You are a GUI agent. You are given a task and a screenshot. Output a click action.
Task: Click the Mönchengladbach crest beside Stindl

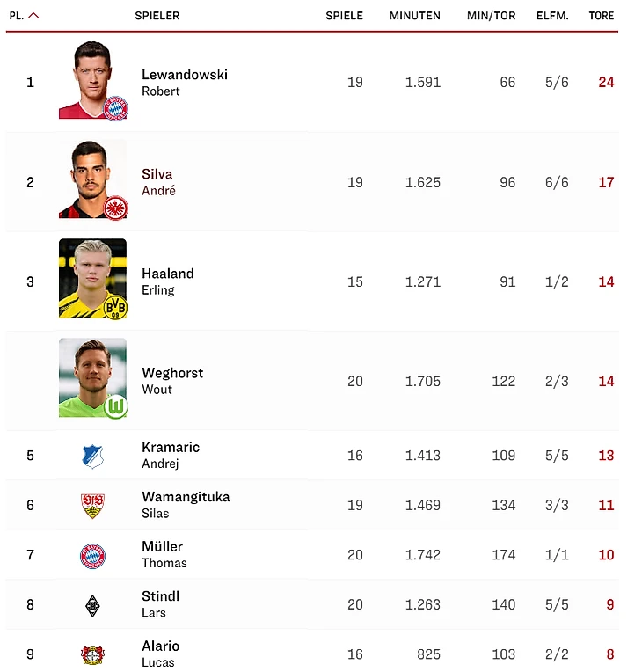pyautogui.click(x=92, y=605)
